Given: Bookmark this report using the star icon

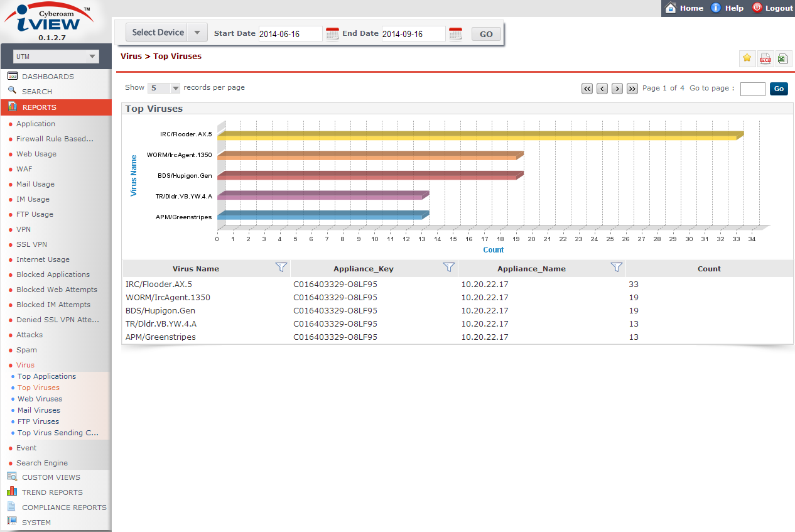Looking at the screenshot, I should coord(747,58).
